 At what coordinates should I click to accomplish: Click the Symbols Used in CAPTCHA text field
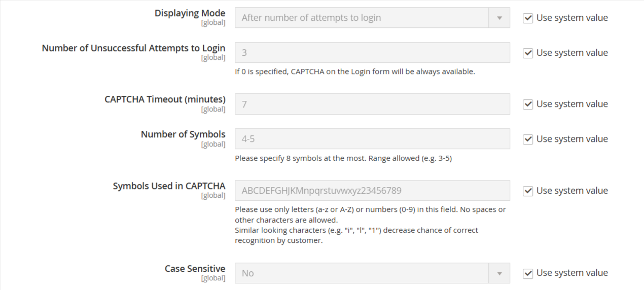pos(372,191)
